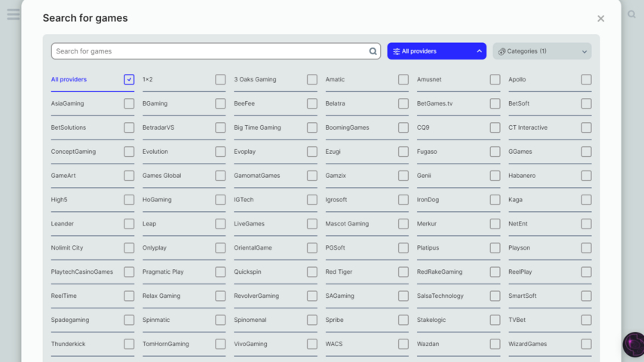This screenshot has width=644, height=362.
Task: Expand the Categories (1) dropdown
Action: point(542,51)
